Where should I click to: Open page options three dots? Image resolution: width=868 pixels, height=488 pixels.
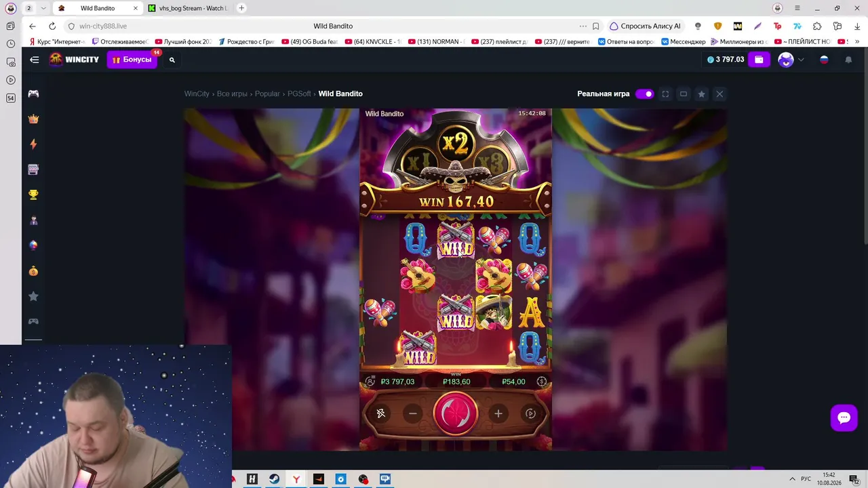[583, 26]
